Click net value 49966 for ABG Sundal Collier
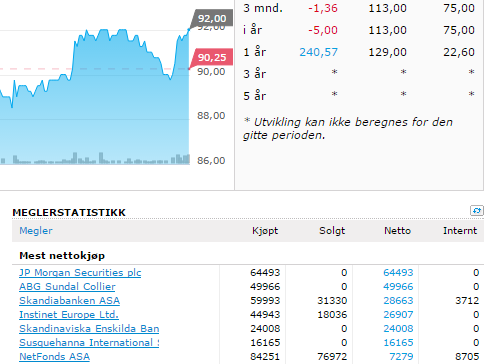Screen dimensions: 493x364 tap(398, 287)
